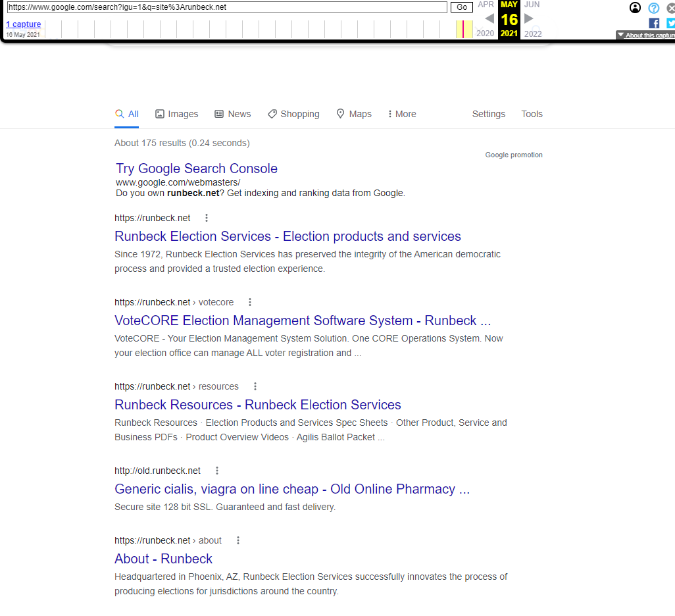Image resolution: width=675 pixels, height=616 pixels.
Task: Jump to year 2020 in timeline
Action: (485, 33)
